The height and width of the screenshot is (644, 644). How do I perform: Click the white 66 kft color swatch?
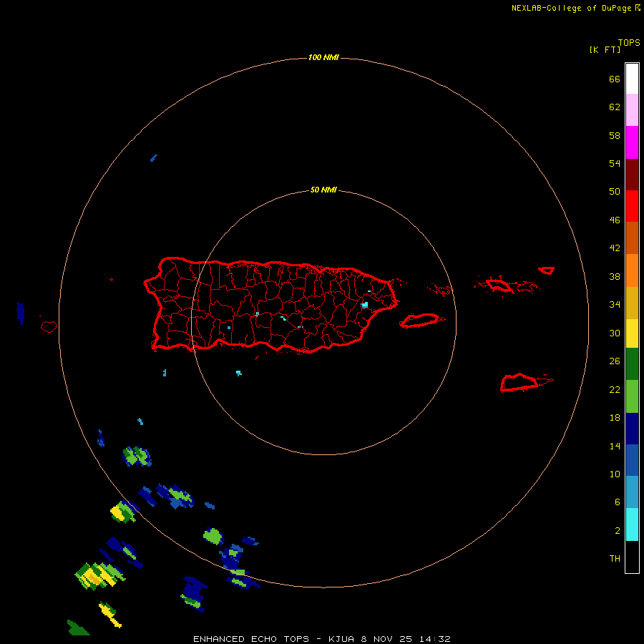click(x=632, y=79)
